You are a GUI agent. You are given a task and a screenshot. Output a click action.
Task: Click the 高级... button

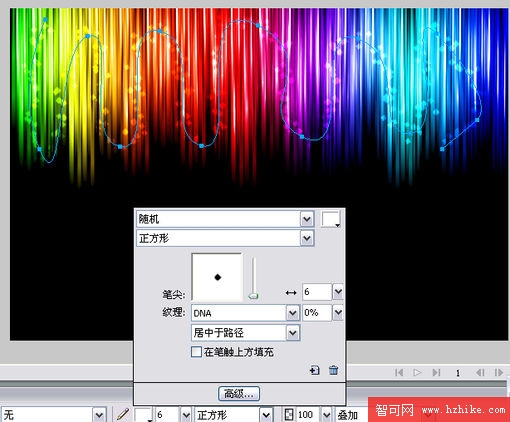click(239, 394)
